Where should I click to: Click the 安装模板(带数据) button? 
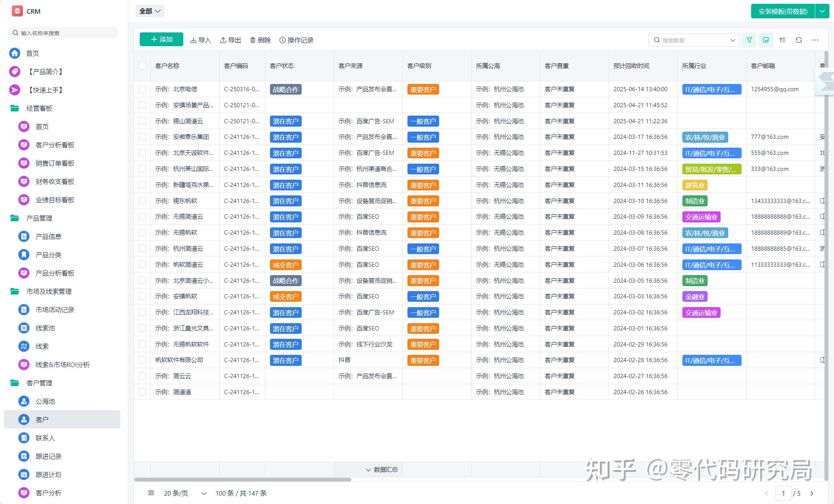(x=782, y=11)
